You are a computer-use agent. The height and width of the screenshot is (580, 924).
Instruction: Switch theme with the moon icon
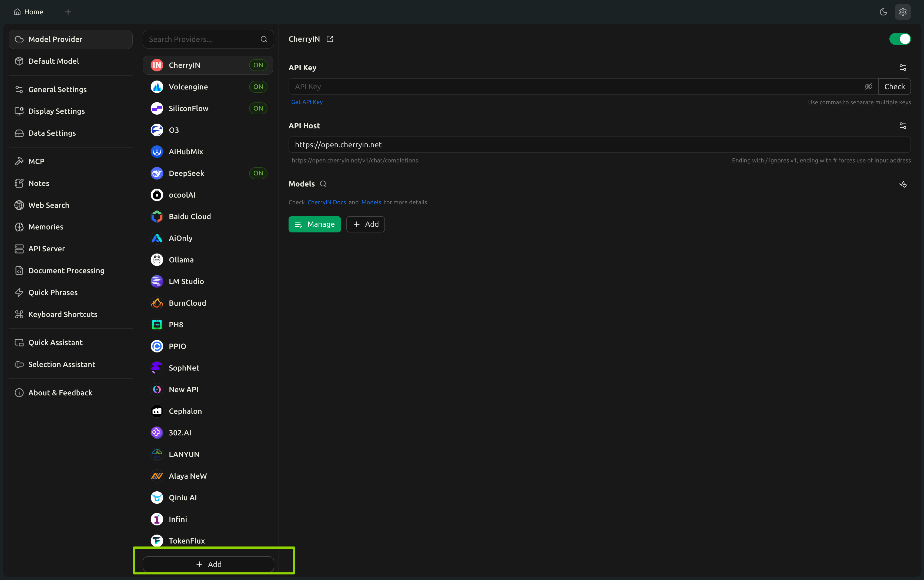click(883, 12)
